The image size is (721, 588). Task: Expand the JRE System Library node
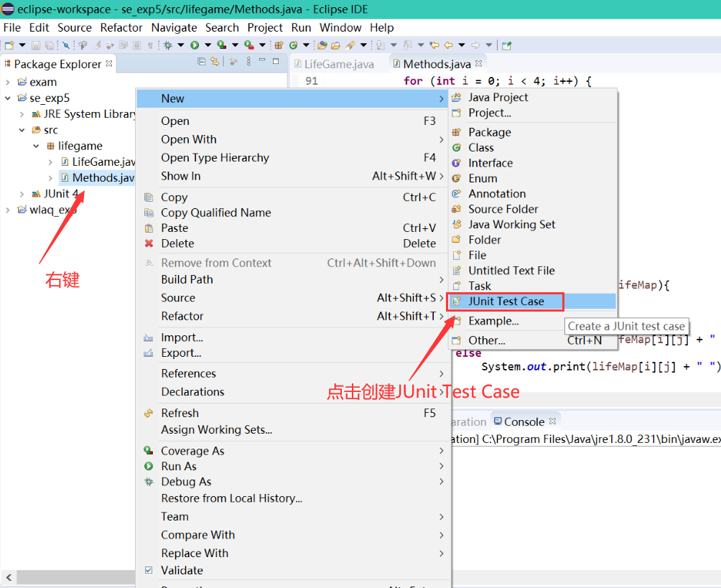[22, 114]
